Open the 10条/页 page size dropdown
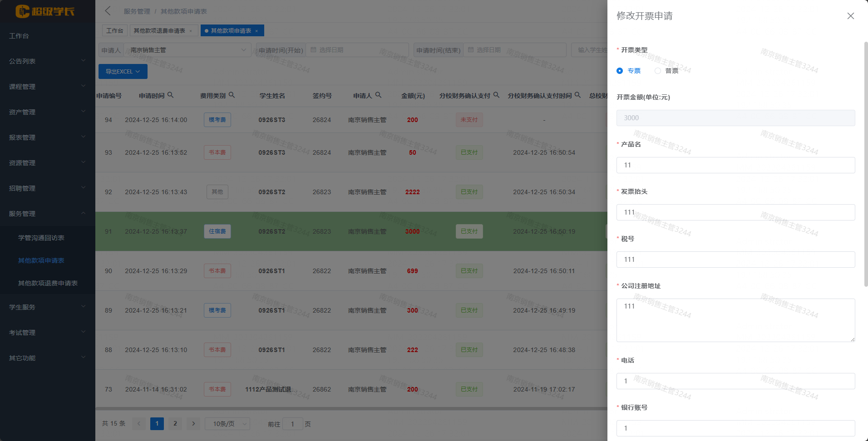The height and width of the screenshot is (441, 868). 227,424
